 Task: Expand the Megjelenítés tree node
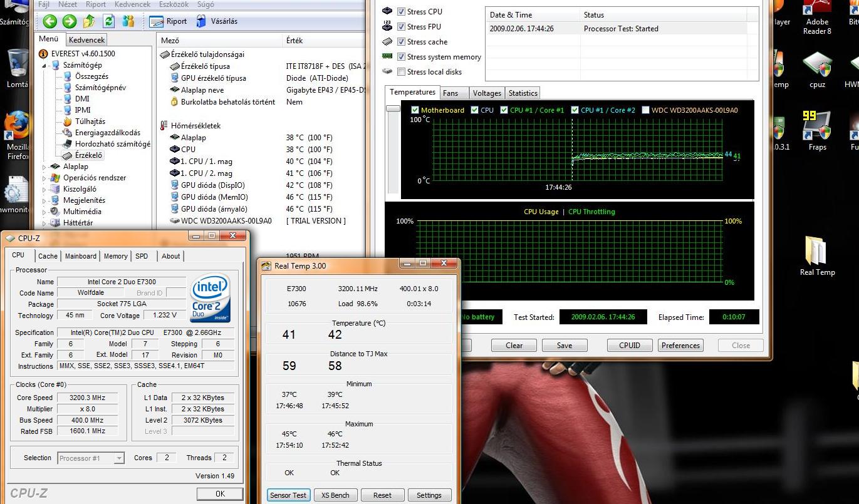(44, 201)
